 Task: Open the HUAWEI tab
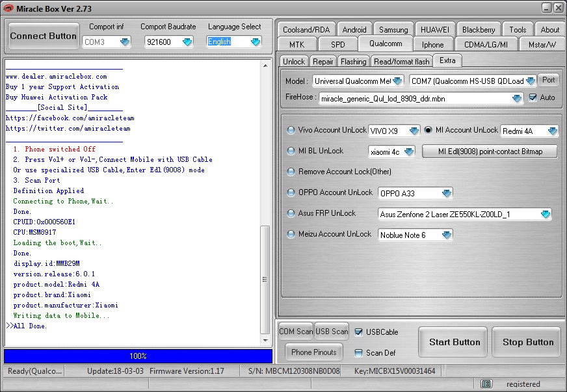[x=434, y=29]
